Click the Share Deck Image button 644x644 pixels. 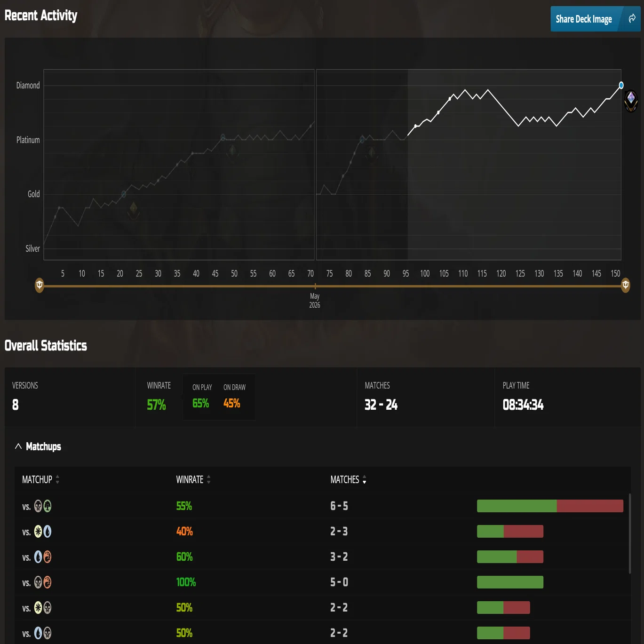(596, 19)
